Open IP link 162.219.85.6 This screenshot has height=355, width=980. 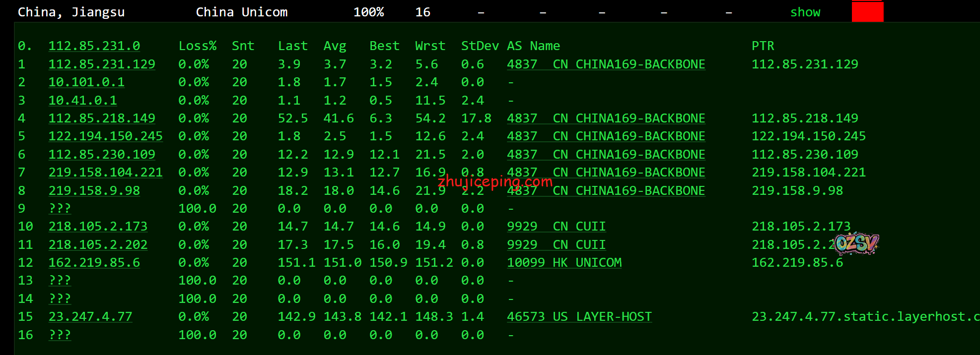point(94,263)
